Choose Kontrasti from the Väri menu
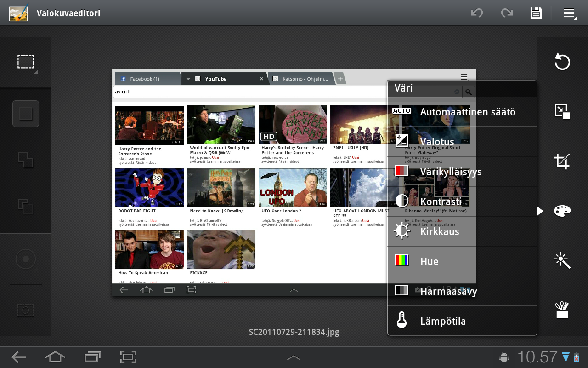Screen dimensions: 588x368 [462, 201]
